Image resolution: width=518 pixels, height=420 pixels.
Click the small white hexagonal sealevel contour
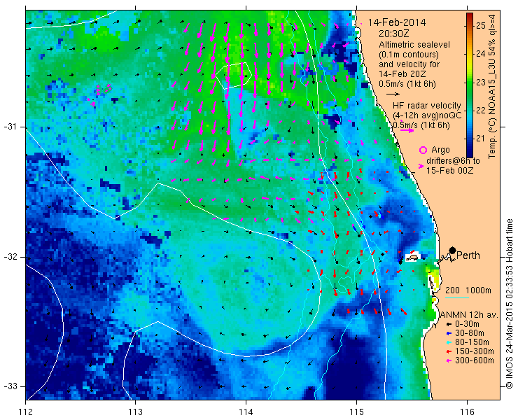click(x=234, y=76)
